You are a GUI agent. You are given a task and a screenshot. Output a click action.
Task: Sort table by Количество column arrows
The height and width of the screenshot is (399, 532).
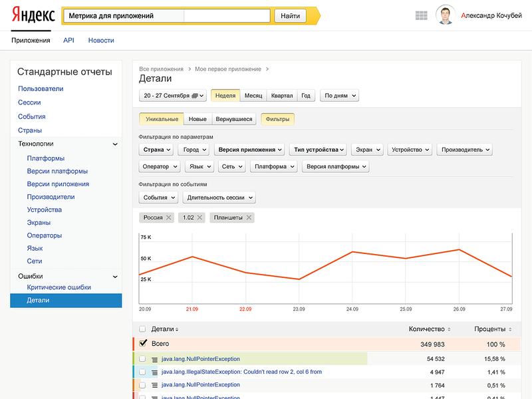click(450, 329)
